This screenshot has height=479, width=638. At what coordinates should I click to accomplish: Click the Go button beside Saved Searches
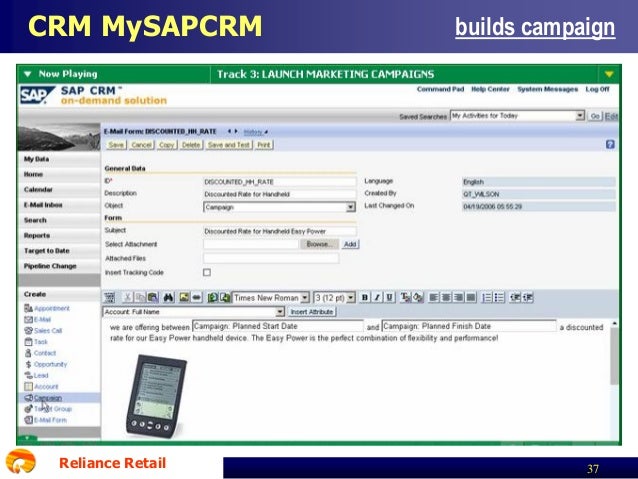[x=594, y=116]
